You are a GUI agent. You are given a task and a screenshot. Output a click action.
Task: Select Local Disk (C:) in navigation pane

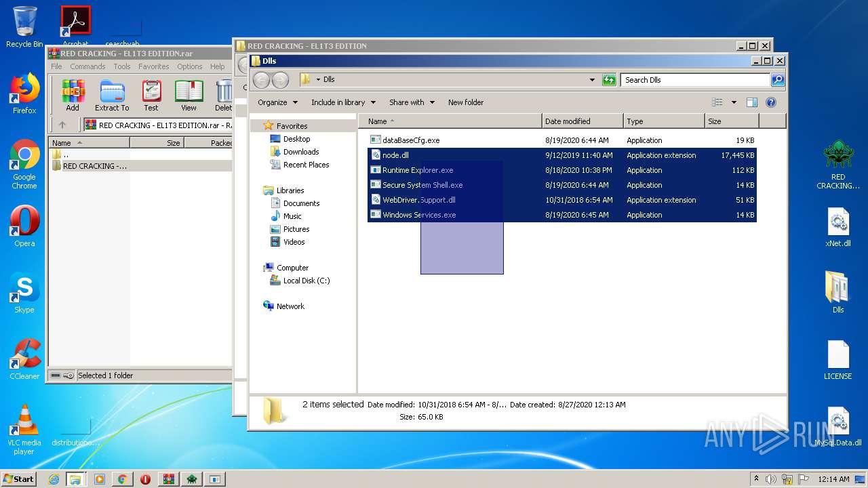pos(307,281)
